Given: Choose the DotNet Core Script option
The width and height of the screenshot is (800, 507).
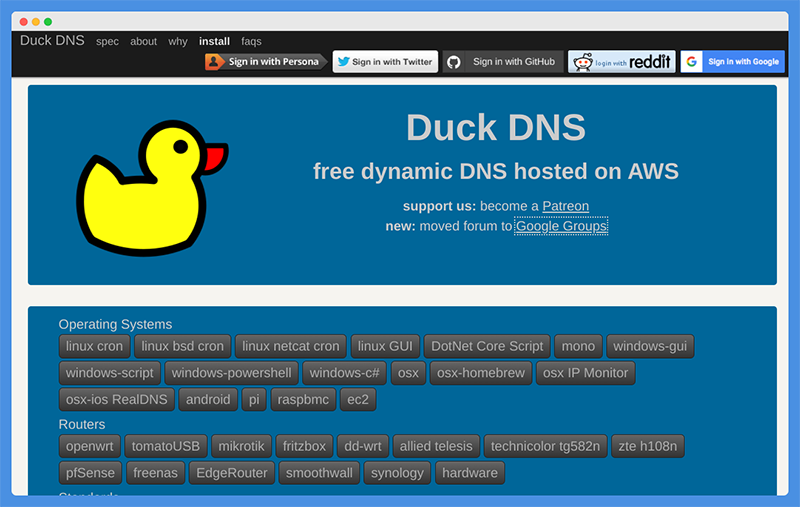Looking at the screenshot, I should point(487,346).
